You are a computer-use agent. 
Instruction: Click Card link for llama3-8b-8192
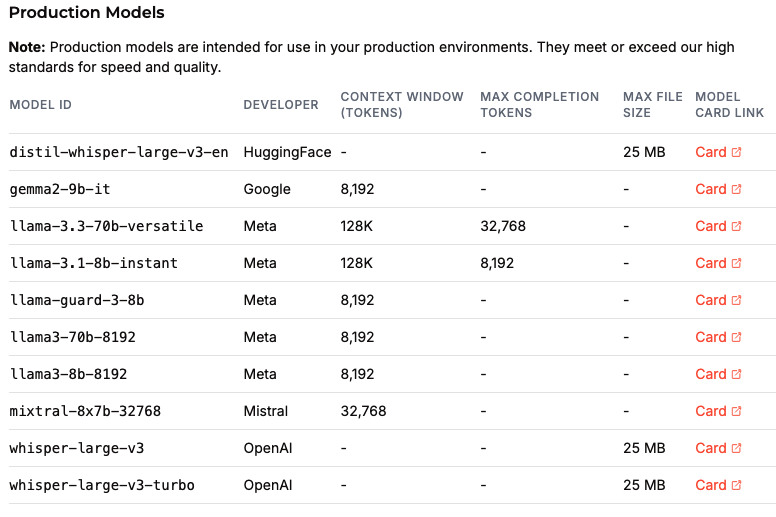click(711, 374)
